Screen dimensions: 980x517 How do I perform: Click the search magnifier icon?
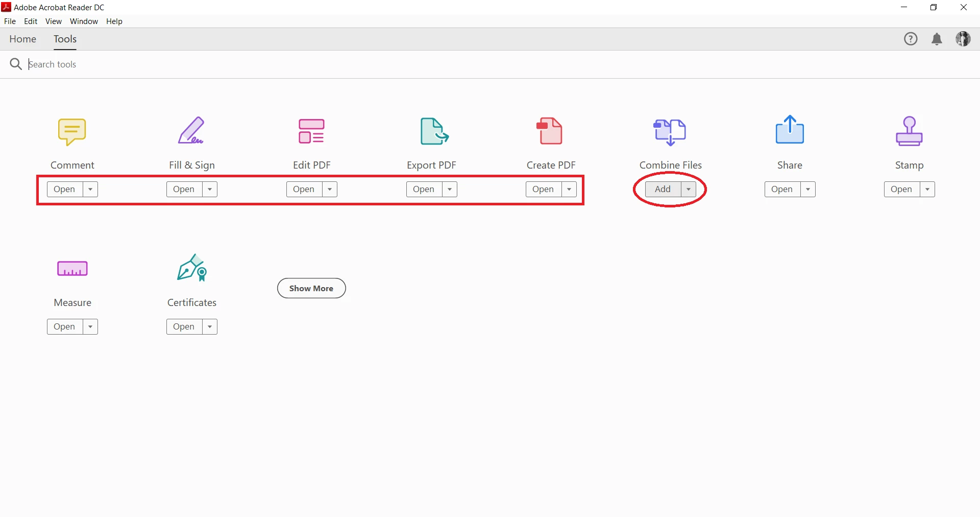tap(16, 64)
